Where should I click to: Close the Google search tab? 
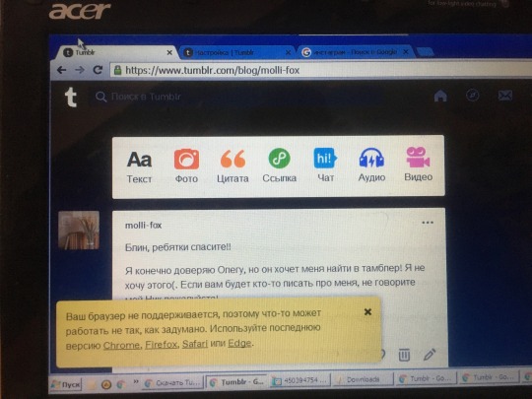tap(406, 52)
